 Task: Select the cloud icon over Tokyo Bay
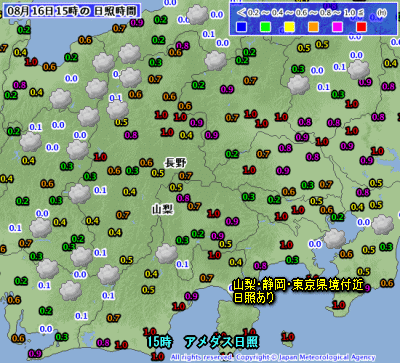point(335,238)
